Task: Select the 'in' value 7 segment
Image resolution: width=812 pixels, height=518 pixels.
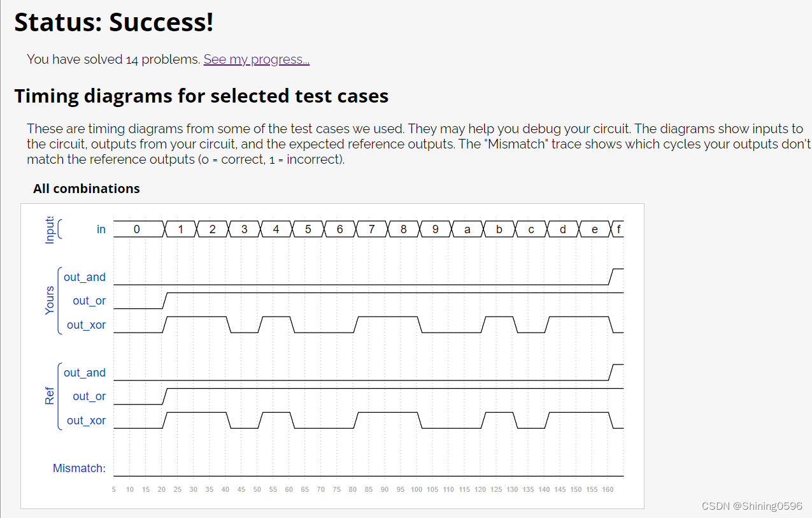Action: (371, 229)
